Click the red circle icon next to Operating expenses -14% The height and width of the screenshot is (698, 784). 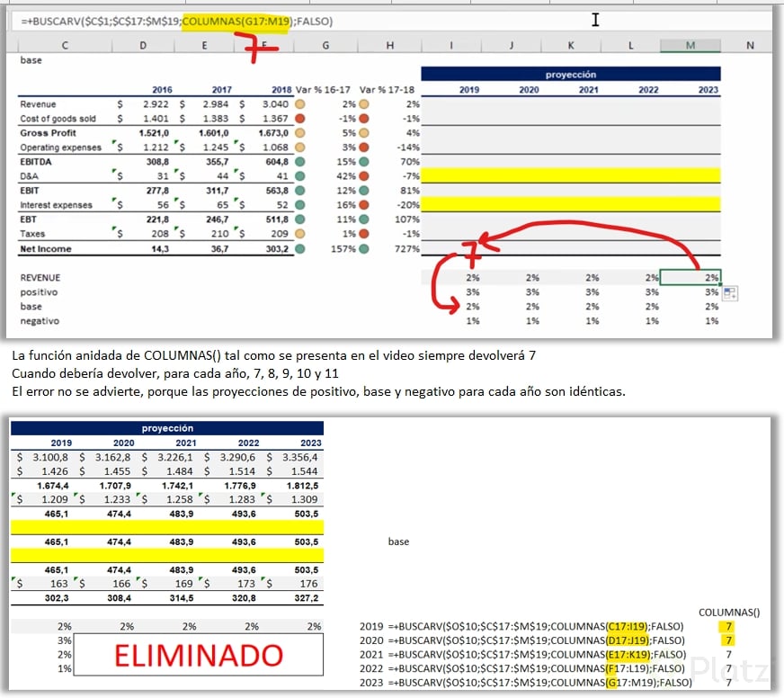tap(364, 147)
